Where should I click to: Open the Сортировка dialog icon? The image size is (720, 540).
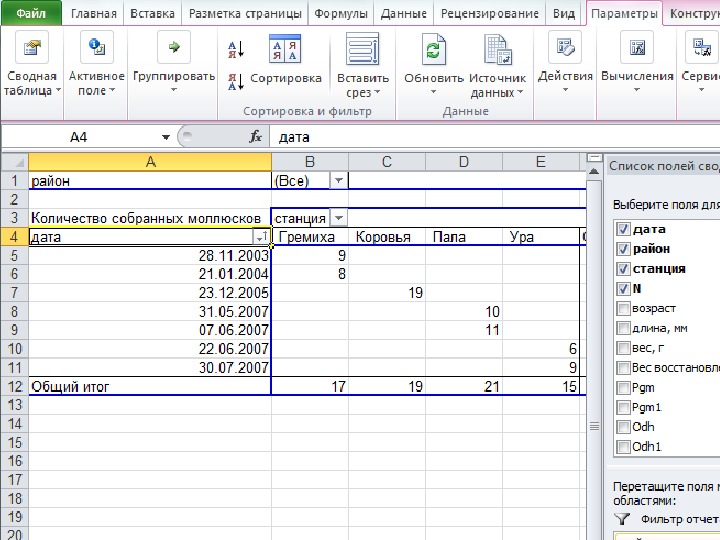tap(286, 50)
